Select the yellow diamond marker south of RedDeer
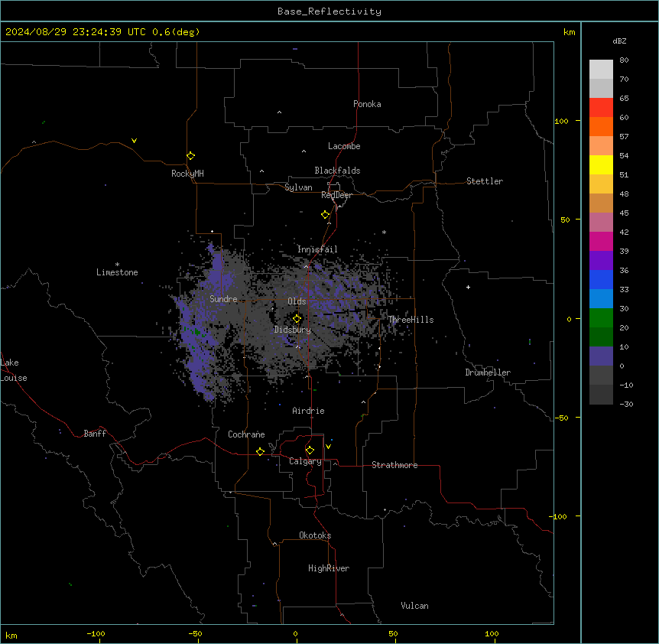The height and width of the screenshot is (644, 659). 326,215
